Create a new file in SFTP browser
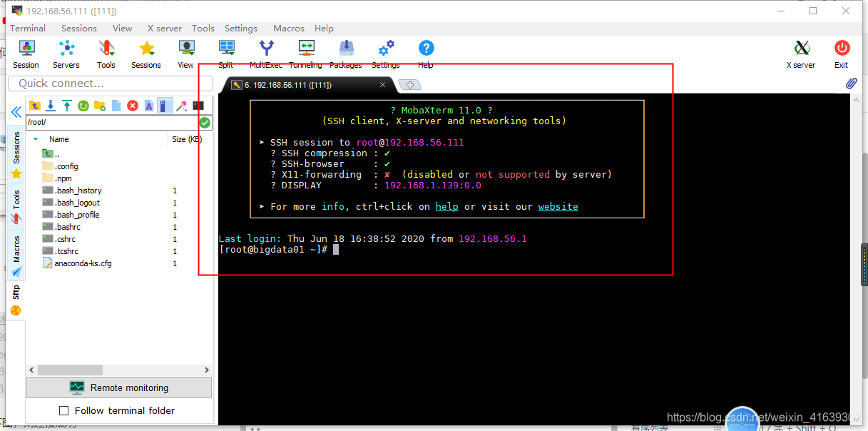This screenshot has width=868, height=431. click(116, 106)
